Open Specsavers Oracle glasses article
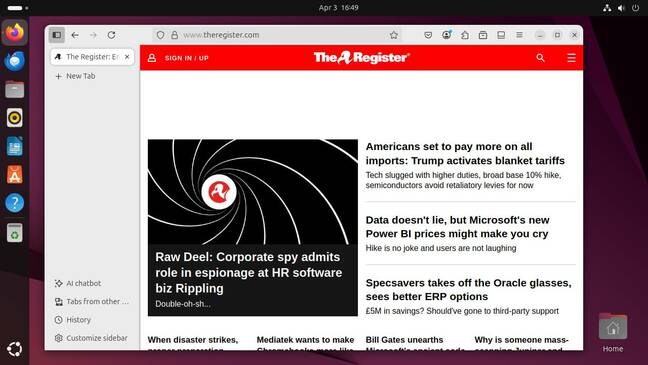 click(x=469, y=289)
